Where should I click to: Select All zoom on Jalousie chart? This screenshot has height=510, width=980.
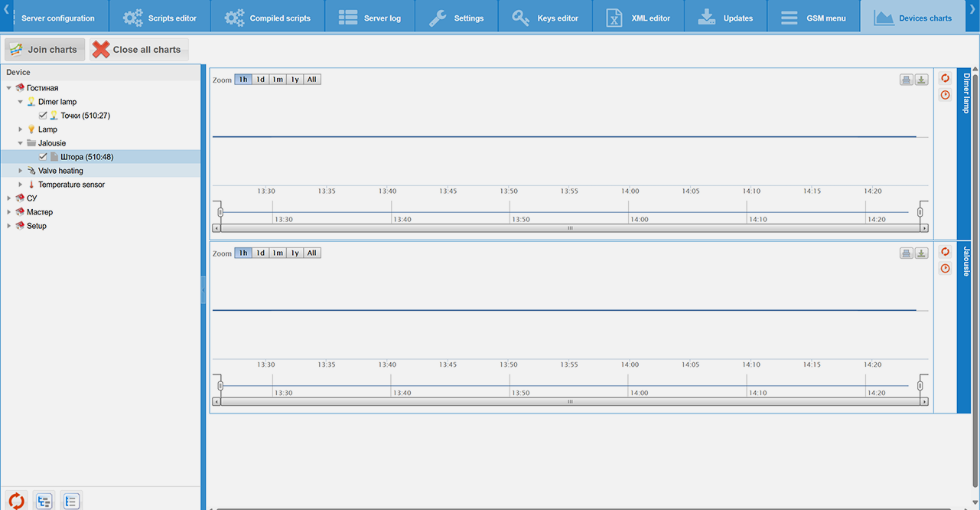tap(311, 253)
